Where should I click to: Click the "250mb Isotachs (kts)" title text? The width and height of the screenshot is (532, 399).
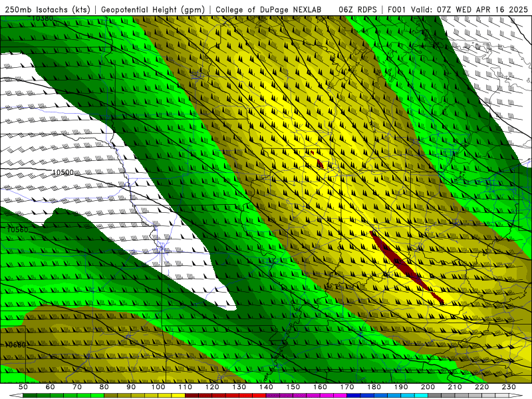tap(47, 10)
